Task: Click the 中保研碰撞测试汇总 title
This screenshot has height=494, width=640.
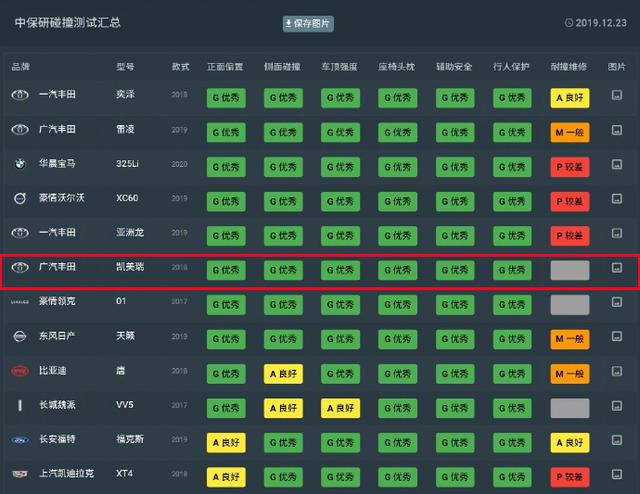Action: [68, 22]
